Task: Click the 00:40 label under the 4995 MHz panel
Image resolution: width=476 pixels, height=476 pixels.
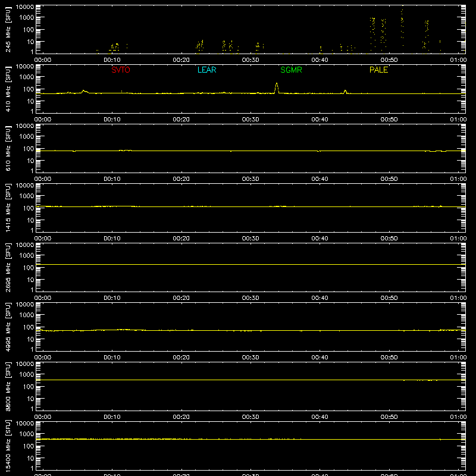Action: click(x=320, y=358)
